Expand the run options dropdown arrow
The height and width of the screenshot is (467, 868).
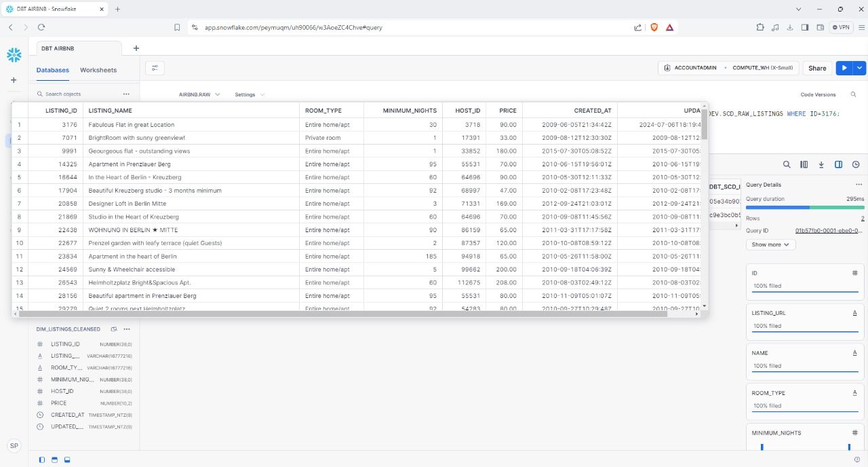[x=860, y=68]
